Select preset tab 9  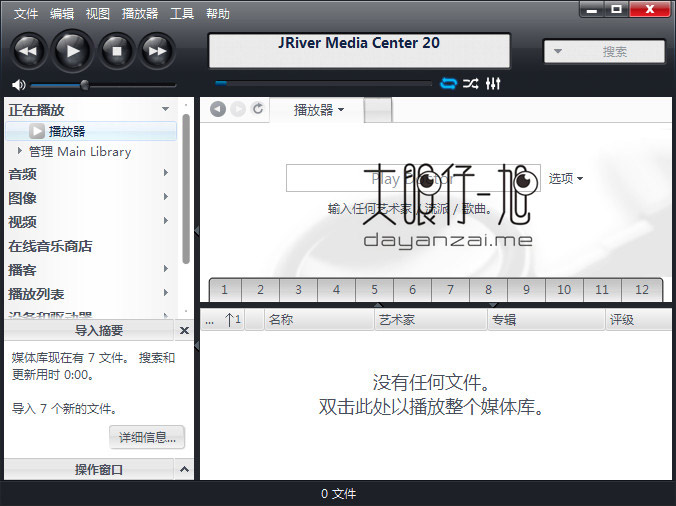526,290
